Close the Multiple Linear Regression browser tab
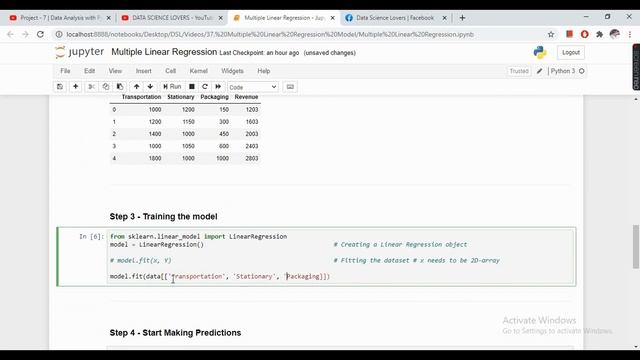This screenshot has height=360, width=640. tap(332, 18)
